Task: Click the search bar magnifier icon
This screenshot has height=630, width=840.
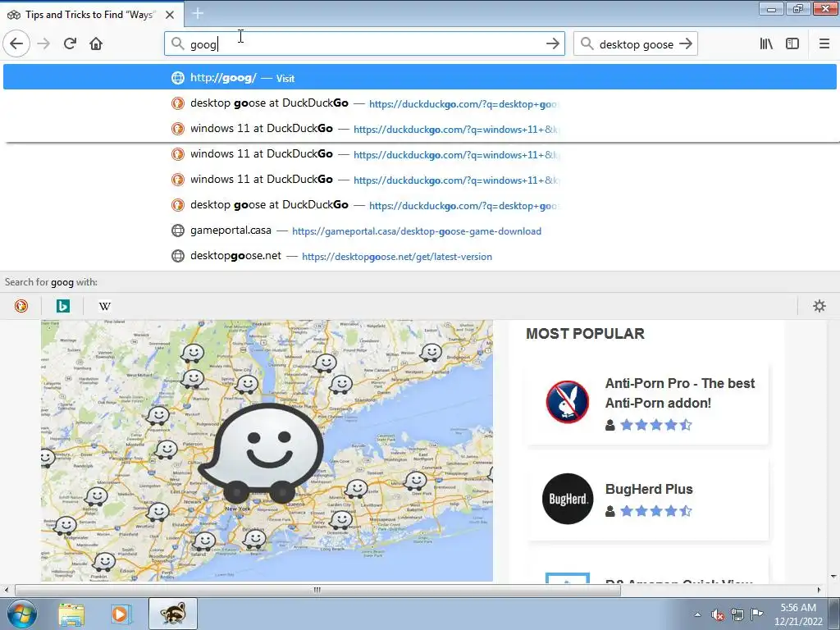Action: point(587,43)
